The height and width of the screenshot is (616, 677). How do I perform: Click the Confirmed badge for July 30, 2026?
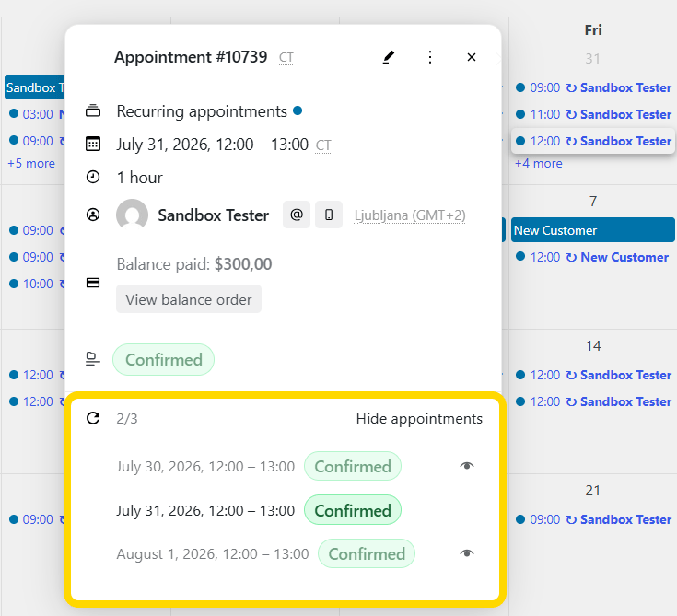[353, 466]
